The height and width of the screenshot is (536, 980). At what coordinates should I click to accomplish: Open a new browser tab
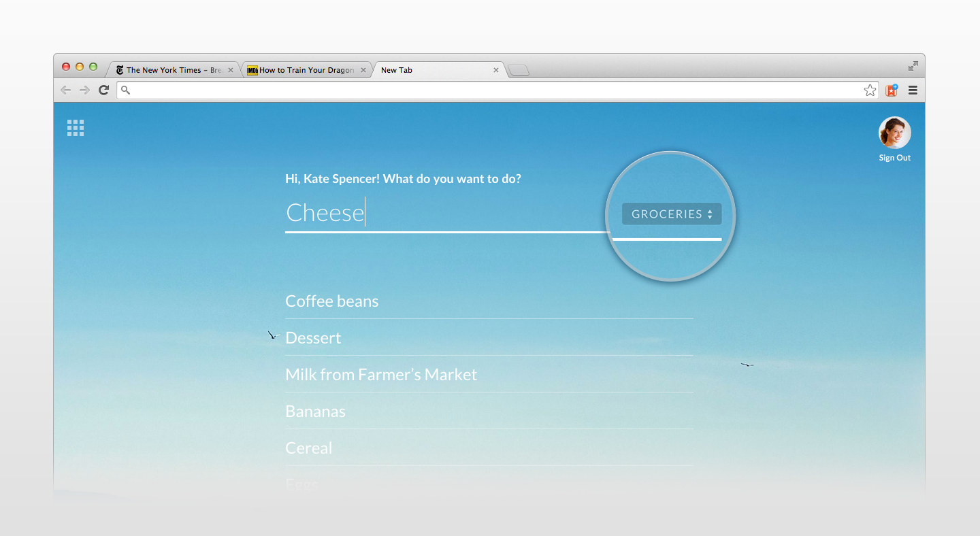[x=519, y=70]
